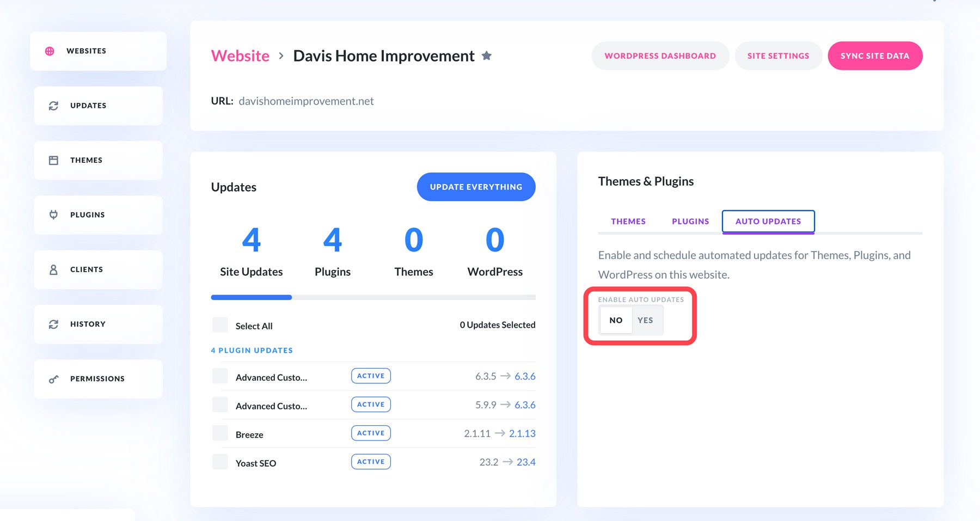This screenshot has width=980, height=521.
Task: Check the Yoast SEO update checkbox
Action: pos(220,461)
